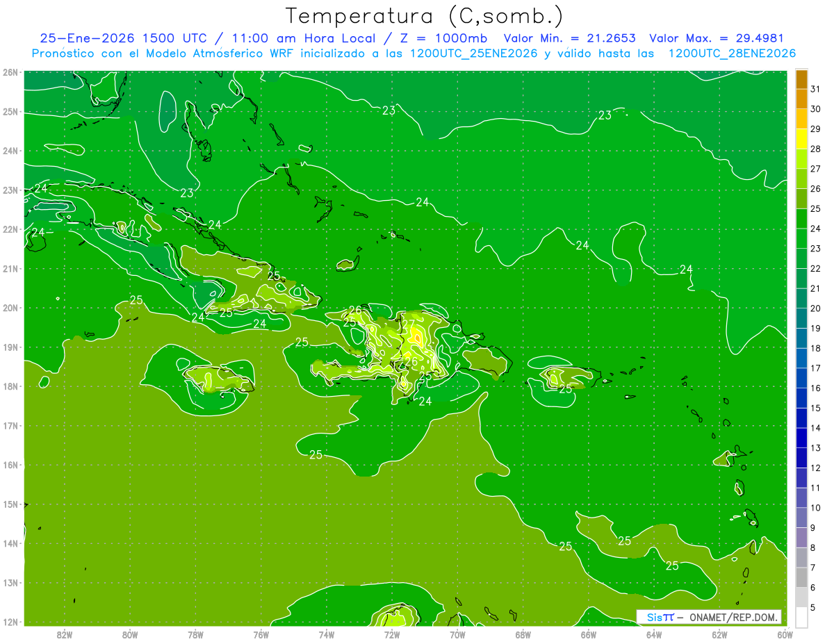Screen dimensions: 834x644
Task: Click the color legend label 12
Action: tap(815, 468)
